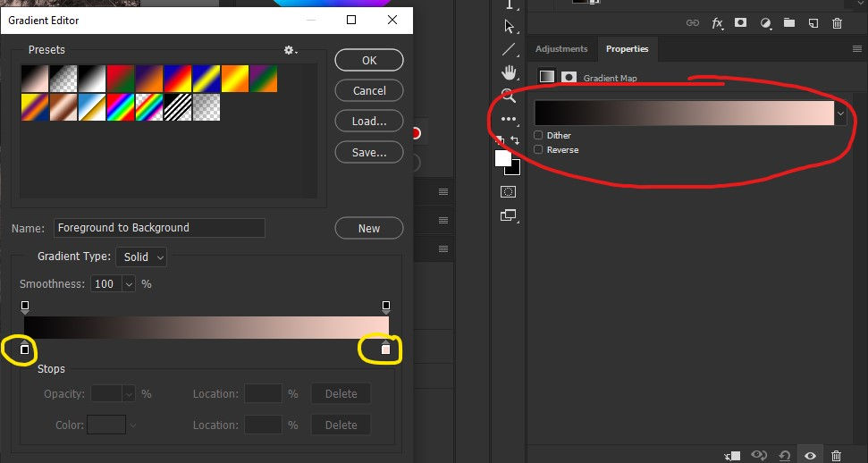Viewport: 868px width, 463px height.
Task: Click the Name field in Gradient Editor
Action: 159,228
